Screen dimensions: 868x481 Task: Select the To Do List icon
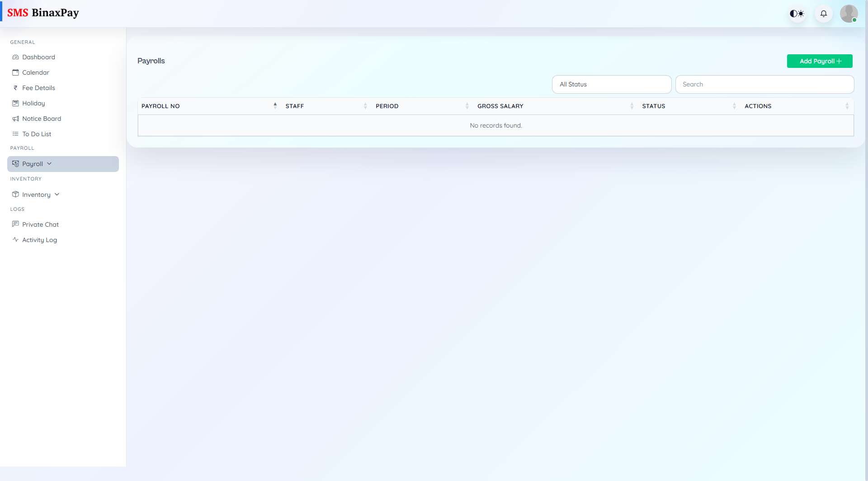[15, 134]
